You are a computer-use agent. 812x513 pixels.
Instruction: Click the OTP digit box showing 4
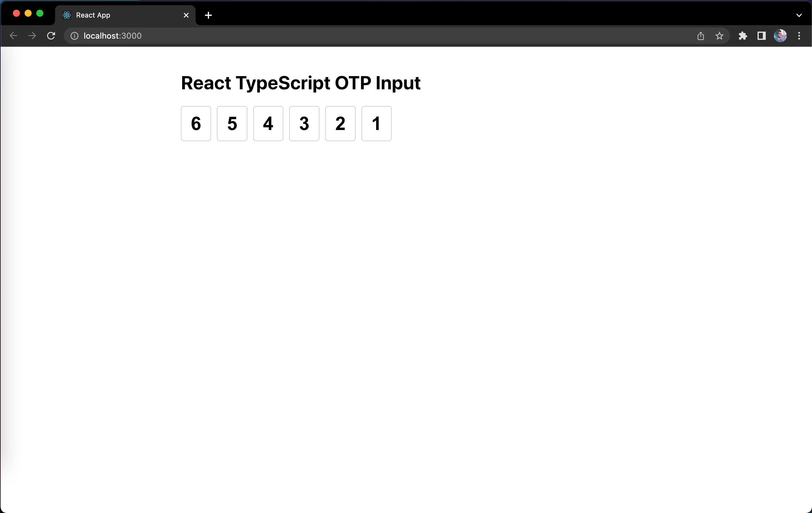click(x=268, y=123)
